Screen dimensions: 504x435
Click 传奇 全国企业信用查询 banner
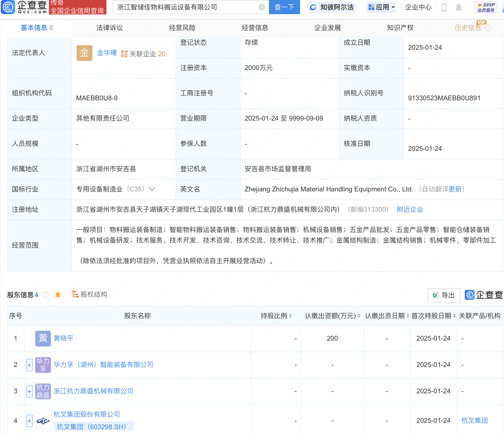[78, 7]
